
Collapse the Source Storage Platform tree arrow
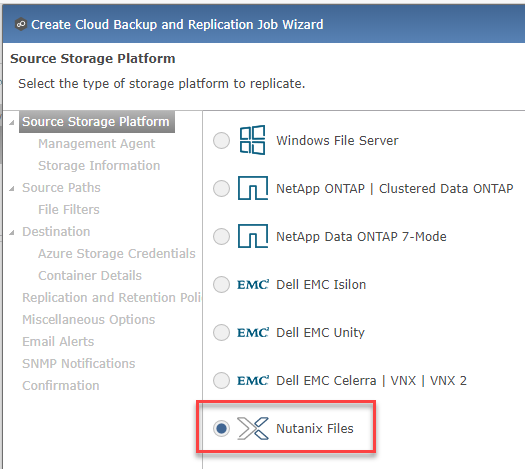(x=12, y=123)
